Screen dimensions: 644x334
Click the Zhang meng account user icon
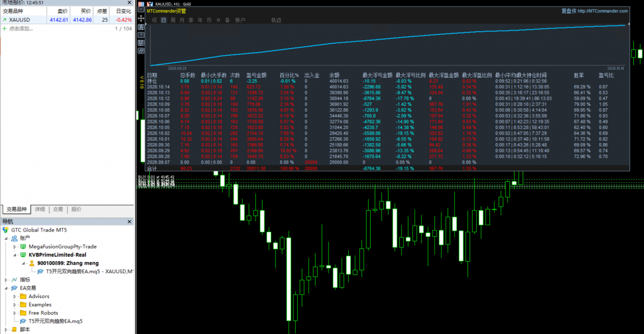tap(32, 263)
